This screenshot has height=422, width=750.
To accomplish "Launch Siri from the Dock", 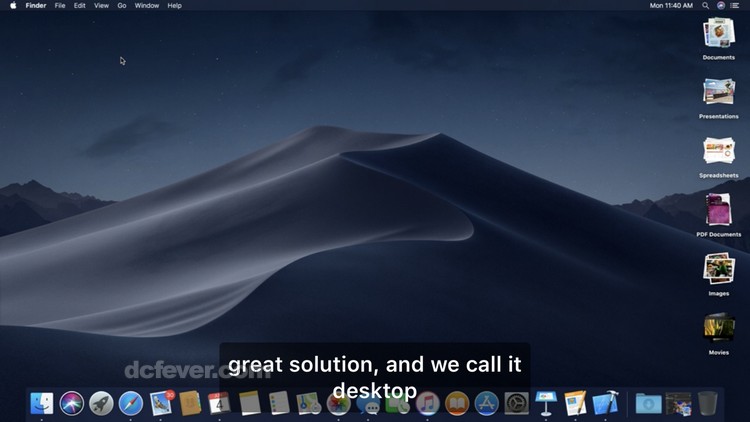I will (x=72, y=403).
